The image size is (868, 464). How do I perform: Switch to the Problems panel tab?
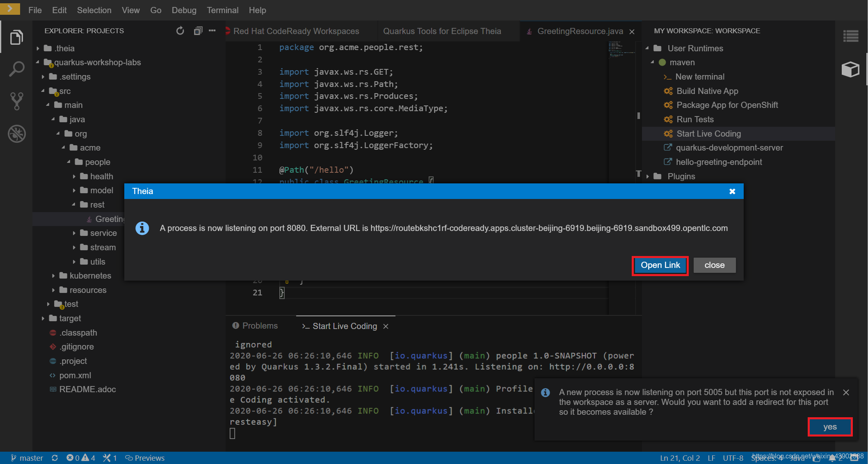click(255, 326)
